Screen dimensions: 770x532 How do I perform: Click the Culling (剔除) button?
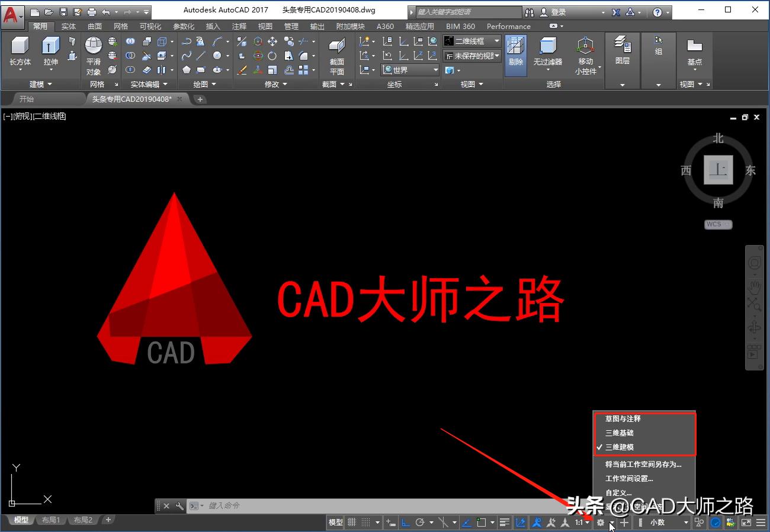pyautogui.click(x=516, y=55)
